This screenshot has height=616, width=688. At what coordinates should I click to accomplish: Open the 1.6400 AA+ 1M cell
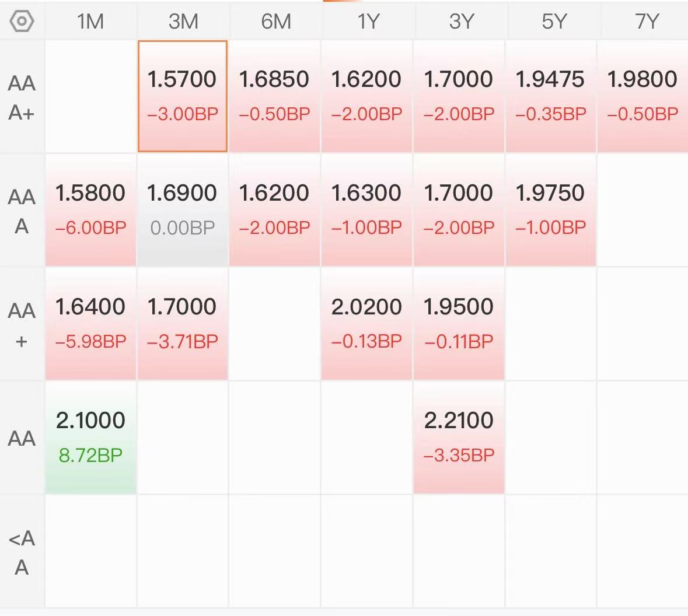click(91, 323)
